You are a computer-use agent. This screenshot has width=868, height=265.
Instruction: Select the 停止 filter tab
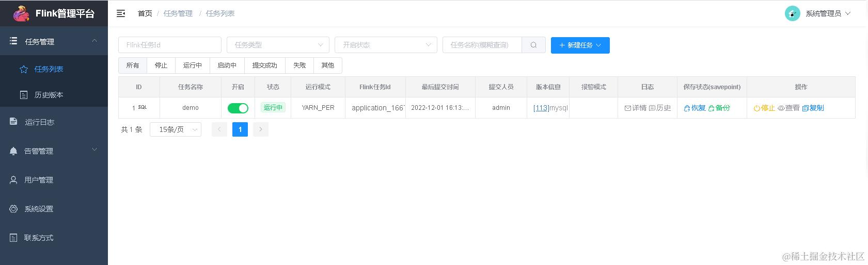pos(161,65)
